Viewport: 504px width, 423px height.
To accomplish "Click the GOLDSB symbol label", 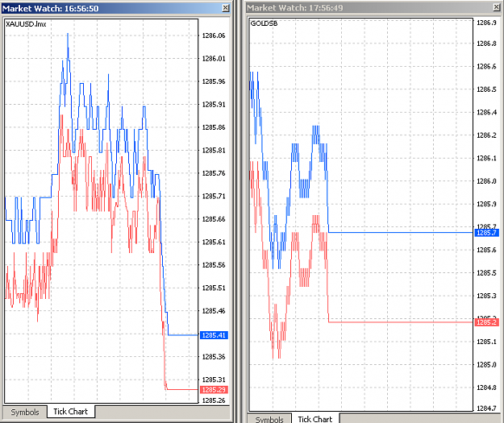I will (x=264, y=23).
